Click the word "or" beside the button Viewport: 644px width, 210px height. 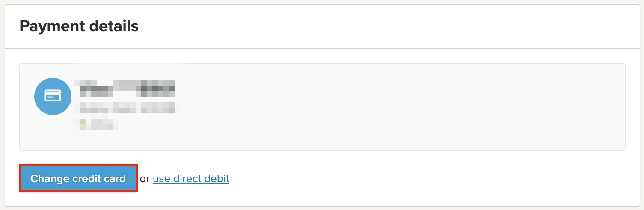point(145,179)
